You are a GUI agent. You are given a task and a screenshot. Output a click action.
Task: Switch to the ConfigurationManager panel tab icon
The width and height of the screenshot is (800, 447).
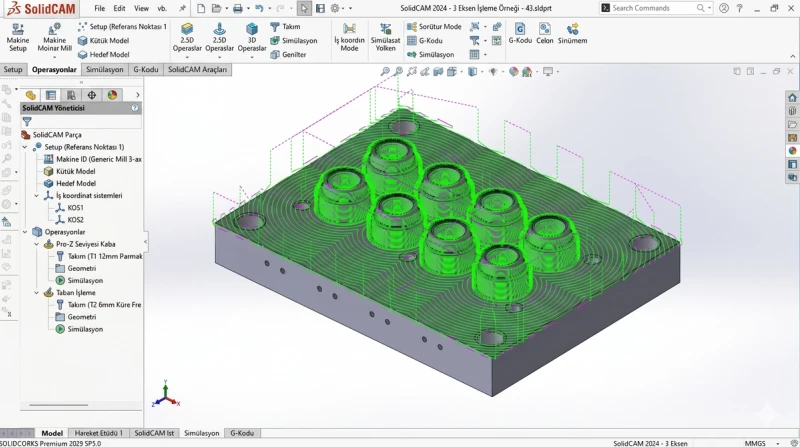pos(71,95)
